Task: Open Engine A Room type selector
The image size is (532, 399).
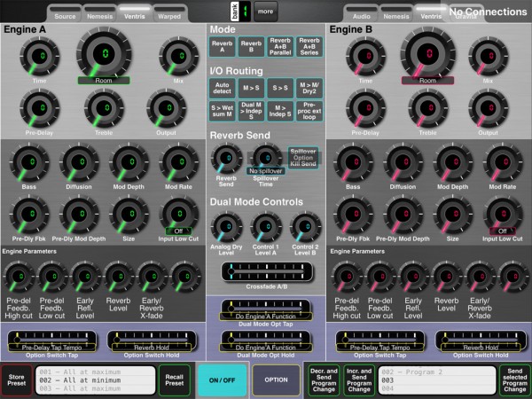Action: (104, 81)
